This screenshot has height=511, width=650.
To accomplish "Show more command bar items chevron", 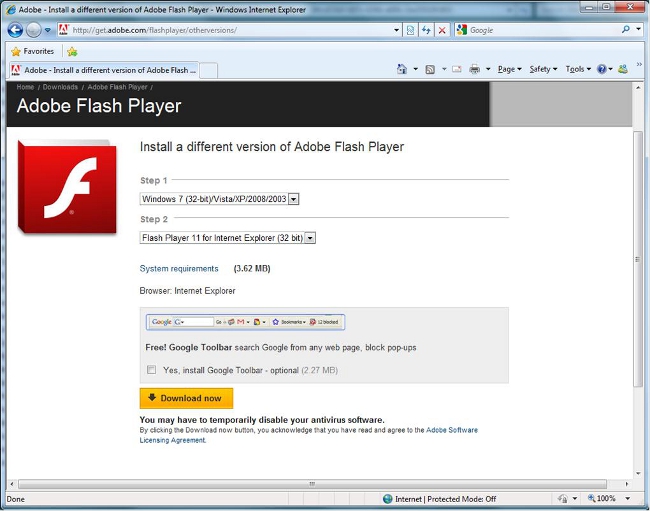I will click(639, 65).
